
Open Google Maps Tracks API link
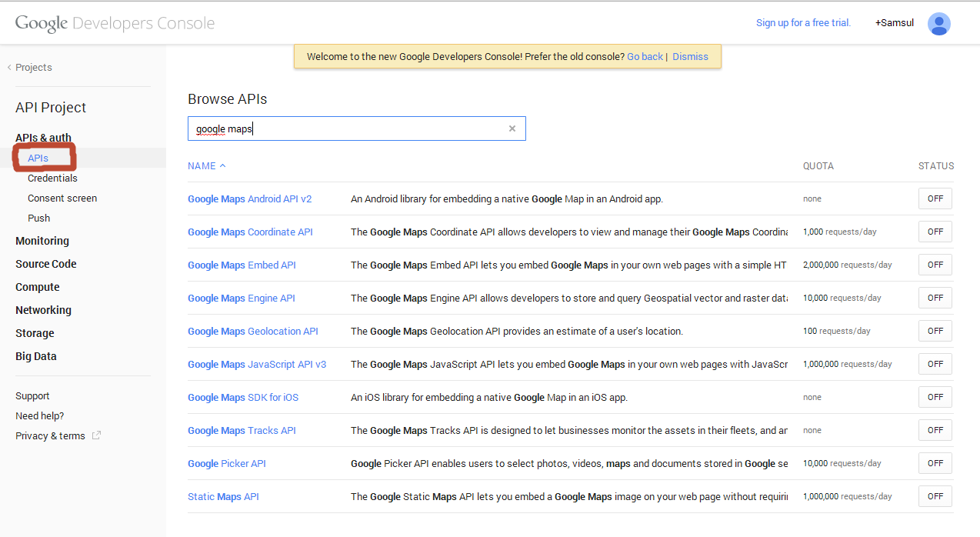[242, 430]
